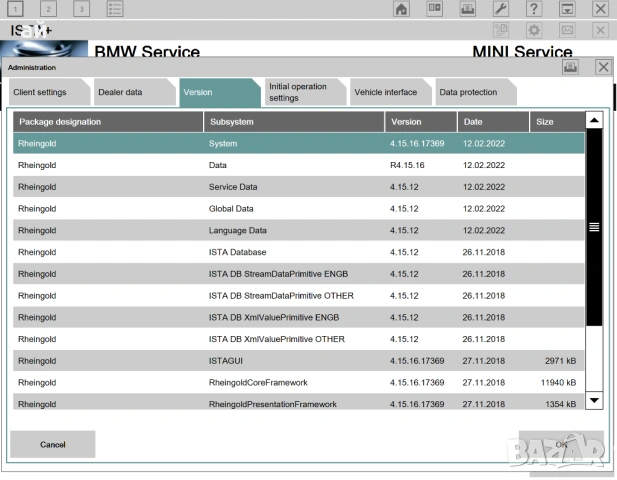Confirm with the OK button
Screen dimensions: 617x480
[x=561, y=444]
